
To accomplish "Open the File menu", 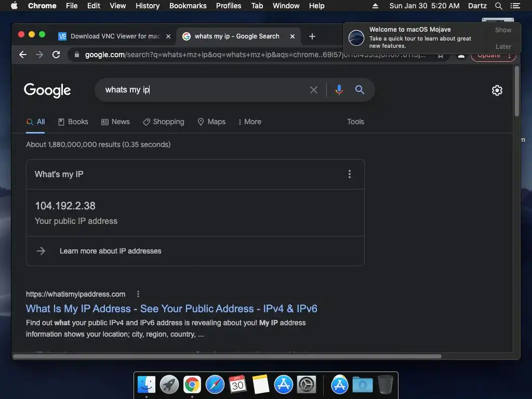I will click(72, 6).
